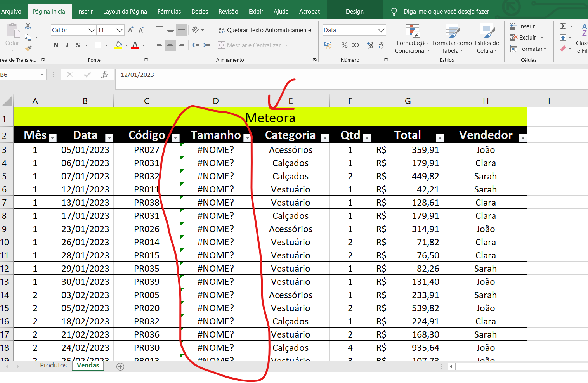Apply percent style format

[x=344, y=45]
